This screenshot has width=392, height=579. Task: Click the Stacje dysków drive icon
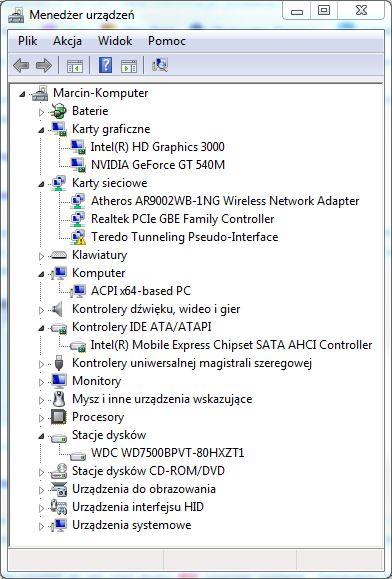(x=59, y=437)
